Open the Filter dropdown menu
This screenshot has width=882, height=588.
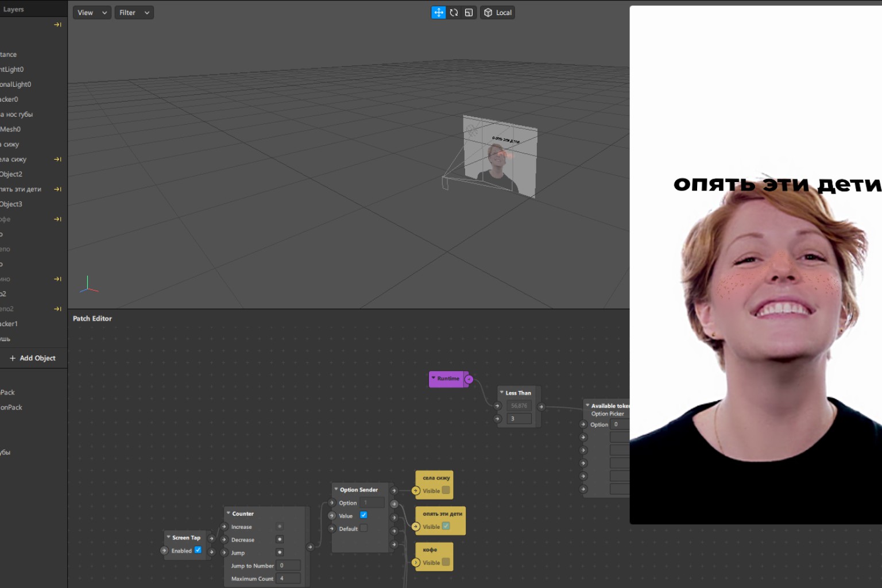click(x=134, y=13)
